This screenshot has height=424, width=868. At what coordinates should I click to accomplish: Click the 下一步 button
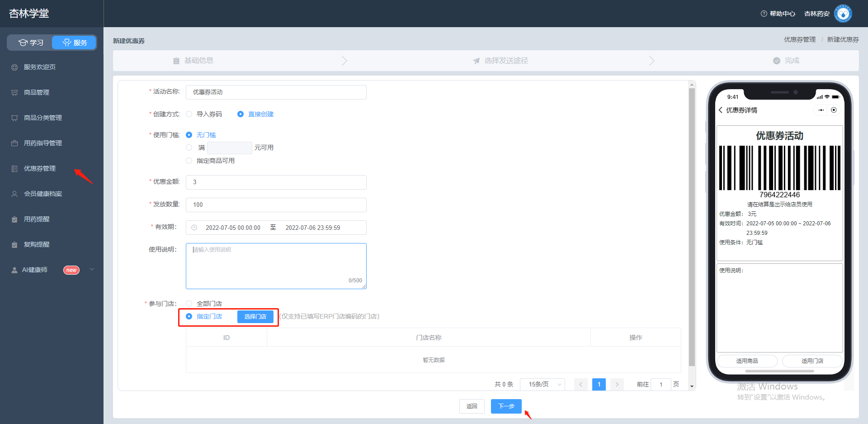click(x=506, y=406)
